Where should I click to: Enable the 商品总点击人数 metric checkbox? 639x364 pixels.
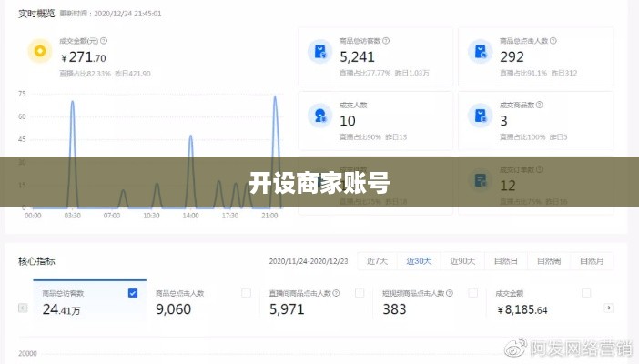coord(246,293)
